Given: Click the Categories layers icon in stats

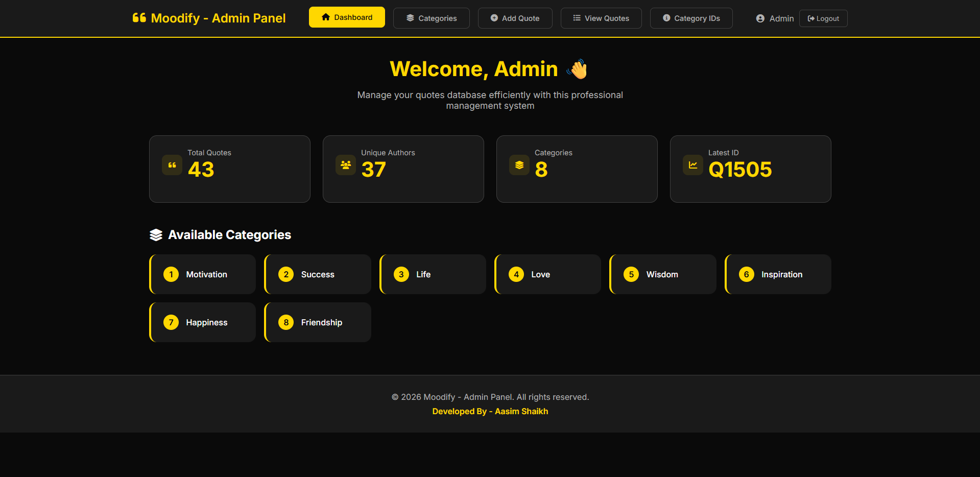Looking at the screenshot, I should [x=519, y=165].
